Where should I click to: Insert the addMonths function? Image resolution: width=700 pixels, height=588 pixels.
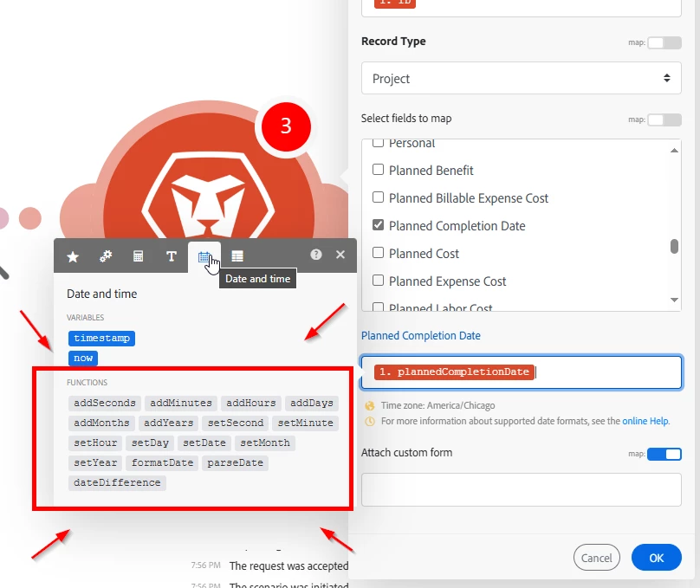101,423
